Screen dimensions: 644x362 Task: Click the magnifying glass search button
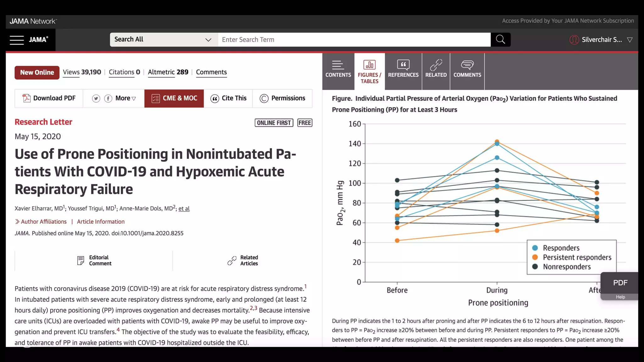(x=500, y=40)
